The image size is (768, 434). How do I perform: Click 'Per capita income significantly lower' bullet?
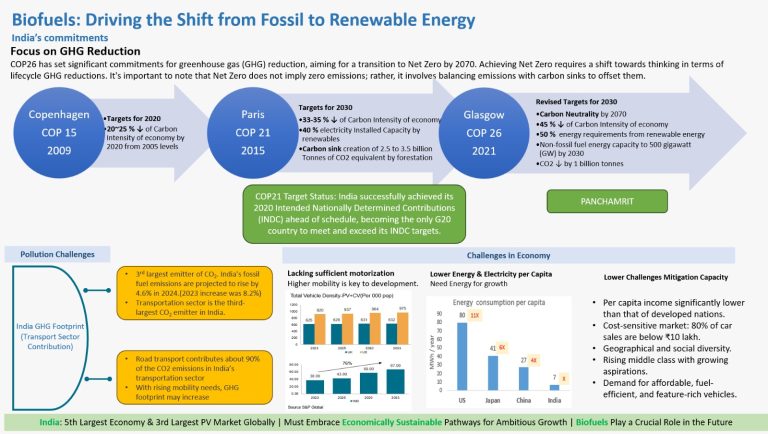point(668,308)
